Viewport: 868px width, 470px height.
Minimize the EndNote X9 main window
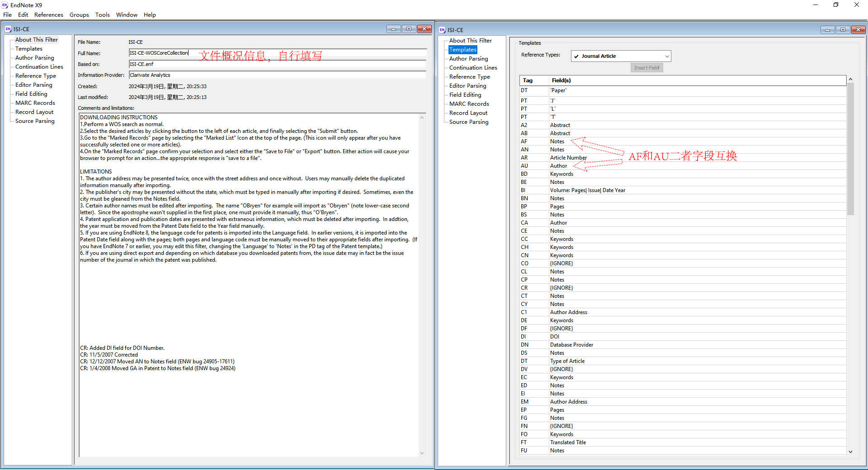pyautogui.click(x=816, y=5)
